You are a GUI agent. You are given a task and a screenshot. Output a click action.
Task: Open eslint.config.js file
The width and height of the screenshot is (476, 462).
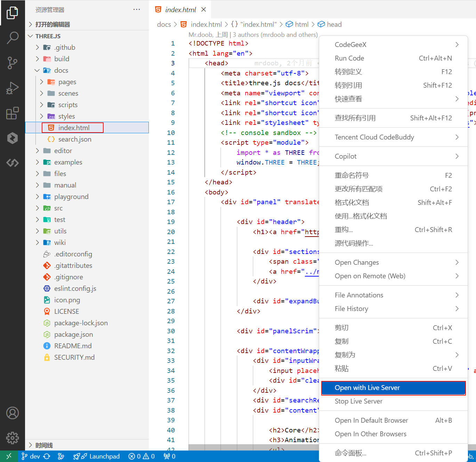[x=87, y=288]
